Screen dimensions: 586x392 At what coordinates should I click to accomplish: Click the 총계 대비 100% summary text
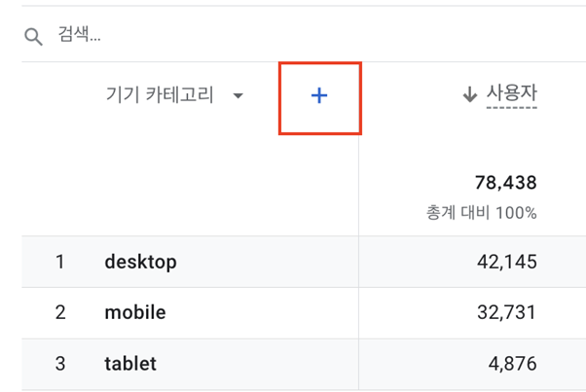tap(481, 213)
